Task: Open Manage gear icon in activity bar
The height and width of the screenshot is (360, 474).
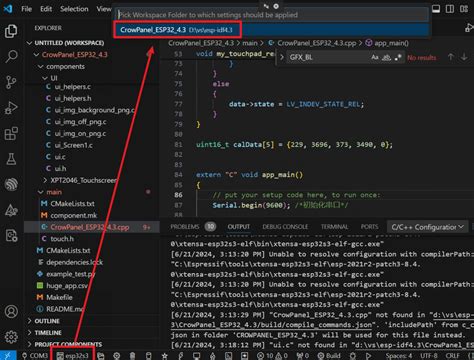Action: point(11,337)
